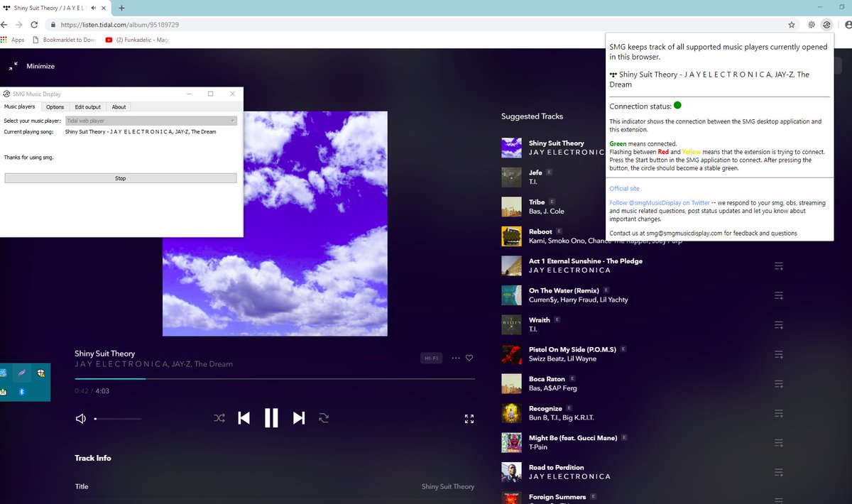Play the suggested track Reboot
Viewport: 852px width, 504px height.
[540, 231]
